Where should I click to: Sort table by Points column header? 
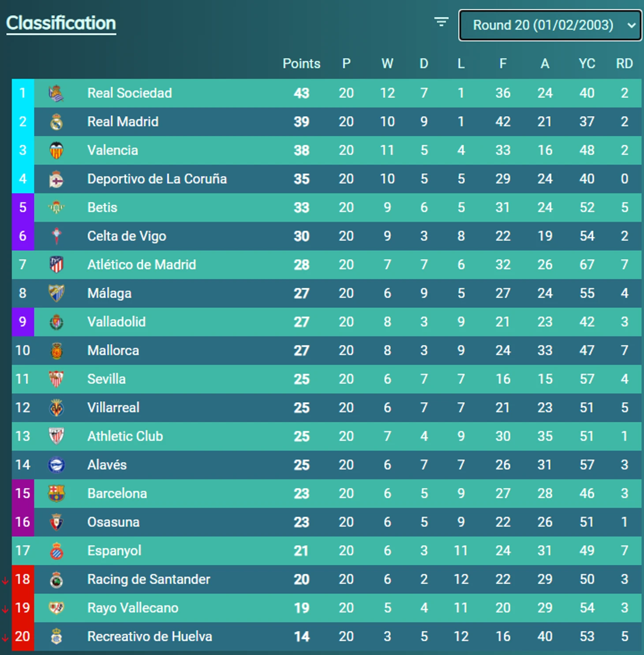pos(301,64)
